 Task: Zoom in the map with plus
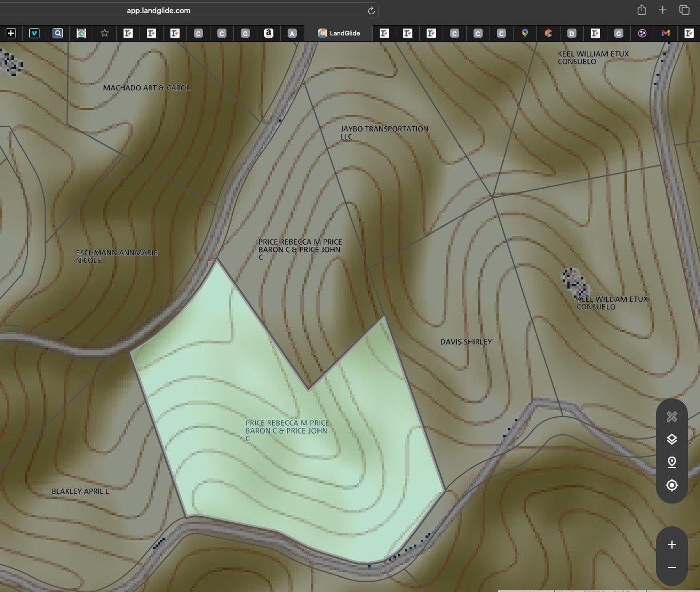coord(672,545)
